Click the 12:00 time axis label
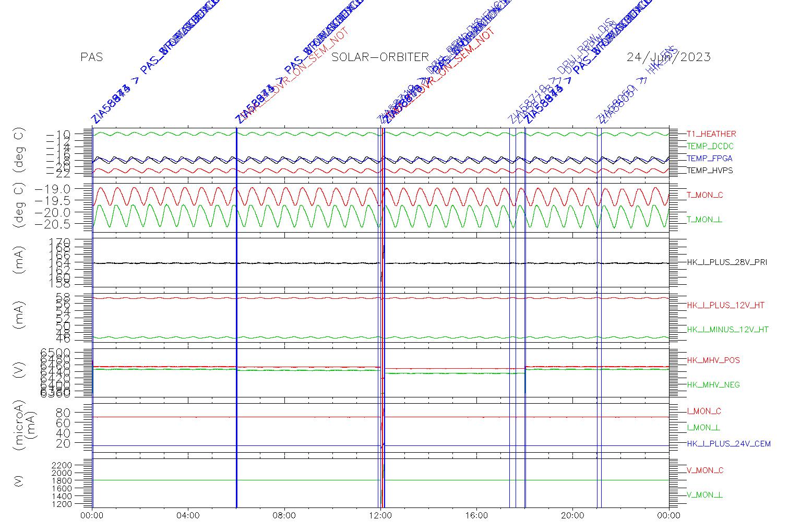 (380, 516)
